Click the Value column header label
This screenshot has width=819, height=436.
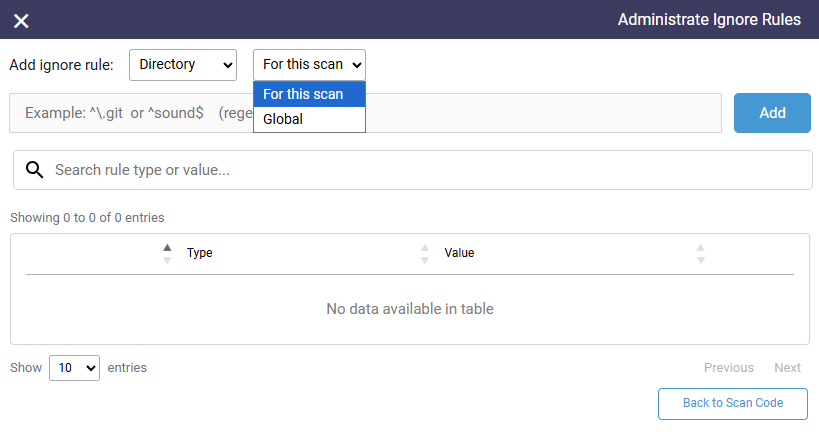click(459, 253)
